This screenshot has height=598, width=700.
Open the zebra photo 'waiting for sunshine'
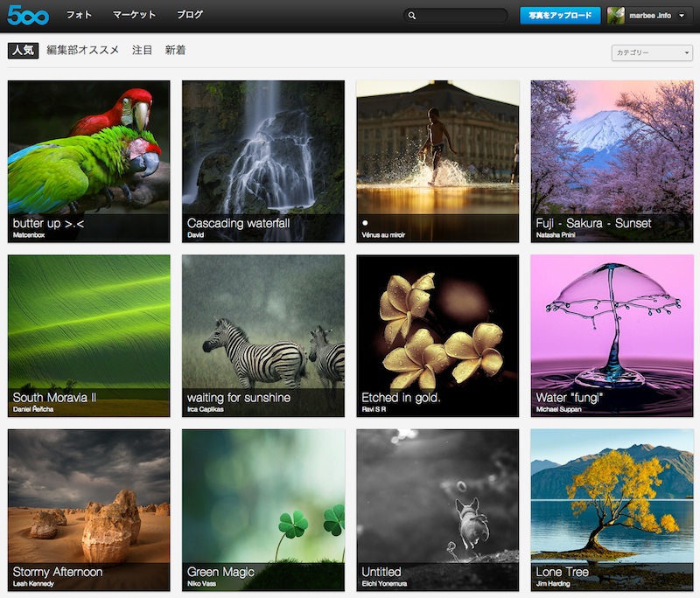tap(262, 323)
